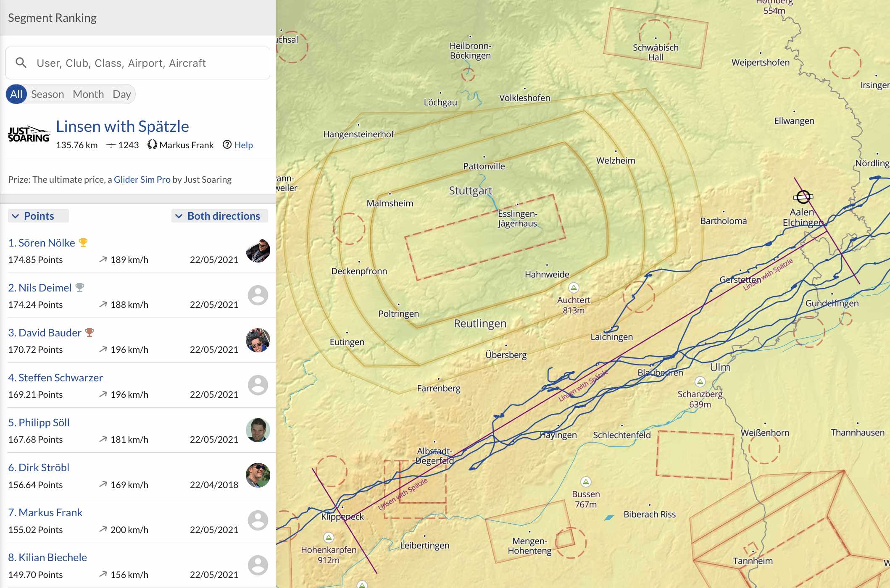Click Sören Nölke's gold trophy icon
The width and height of the screenshot is (890, 588).
(83, 243)
